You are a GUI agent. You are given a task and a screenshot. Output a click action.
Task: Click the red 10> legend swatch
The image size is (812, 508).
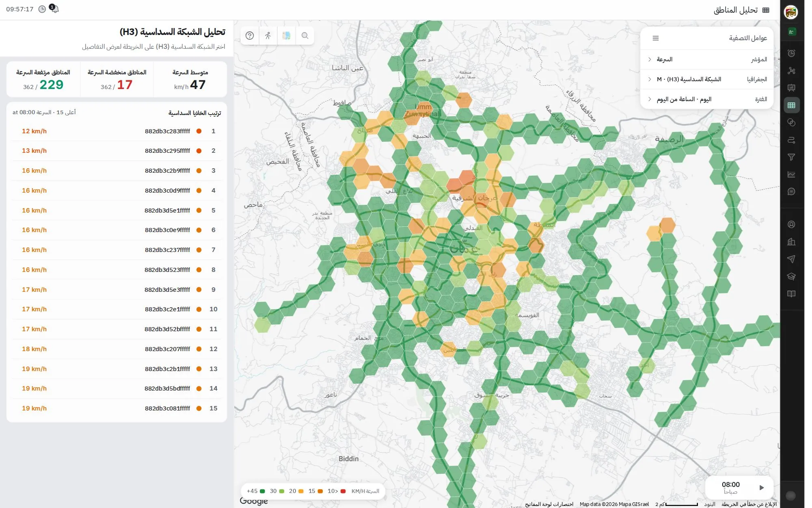(343, 491)
